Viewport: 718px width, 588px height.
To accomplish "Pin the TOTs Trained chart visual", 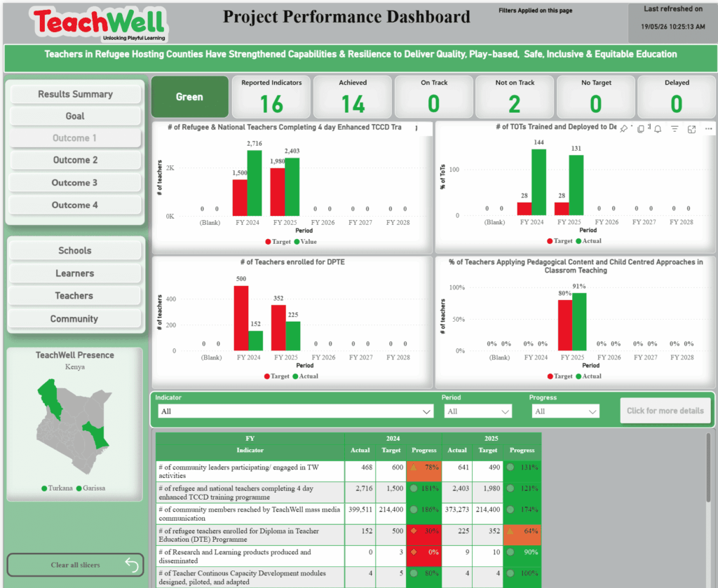I will [x=623, y=129].
